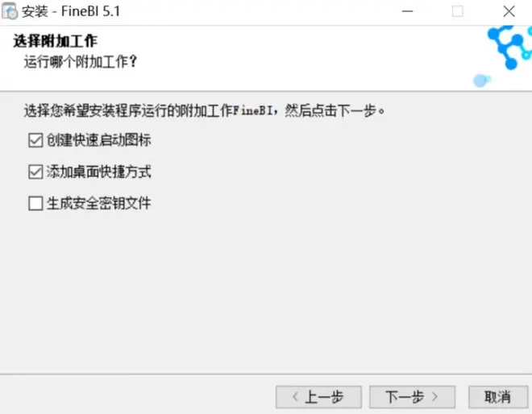Minimize the FineBI installer window
This screenshot has height=414, width=532.
[x=407, y=11]
